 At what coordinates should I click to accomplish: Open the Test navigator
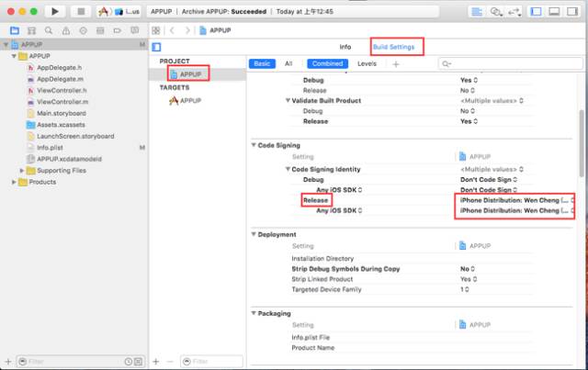click(x=84, y=30)
